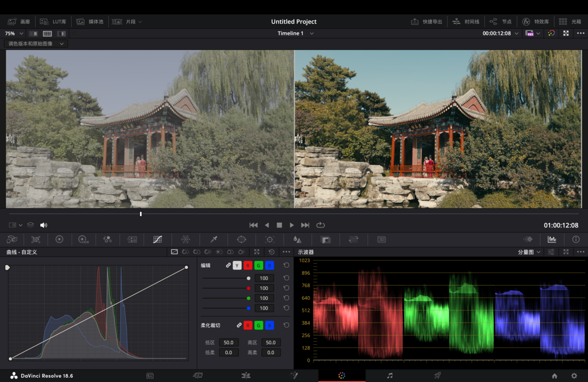Screen dimensions: 588x382
Task: Open the Blur/Sharpen palette
Action: pyautogui.click(x=297, y=239)
